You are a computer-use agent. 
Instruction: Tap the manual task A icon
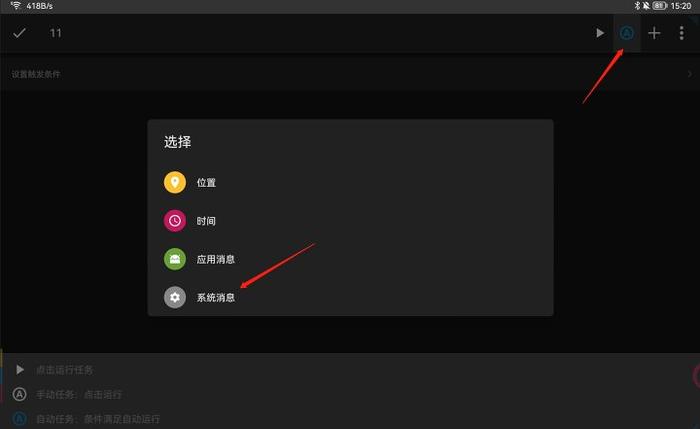(19, 394)
